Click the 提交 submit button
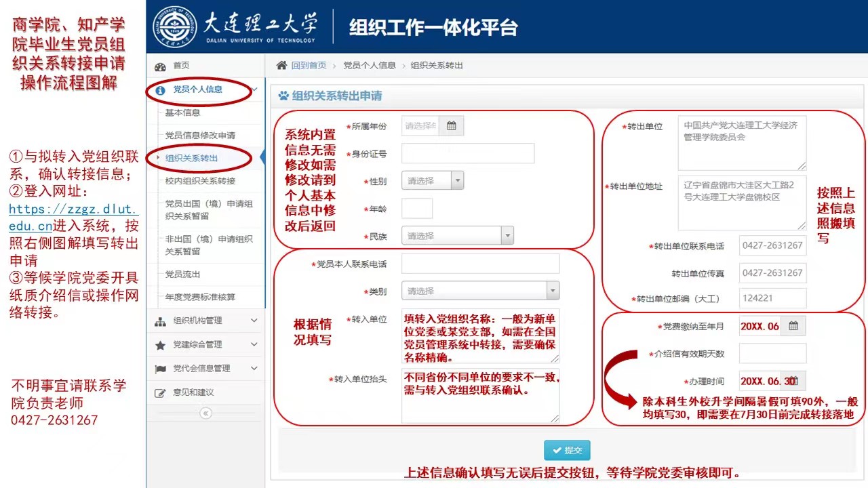This screenshot has width=868, height=488. (x=567, y=451)
